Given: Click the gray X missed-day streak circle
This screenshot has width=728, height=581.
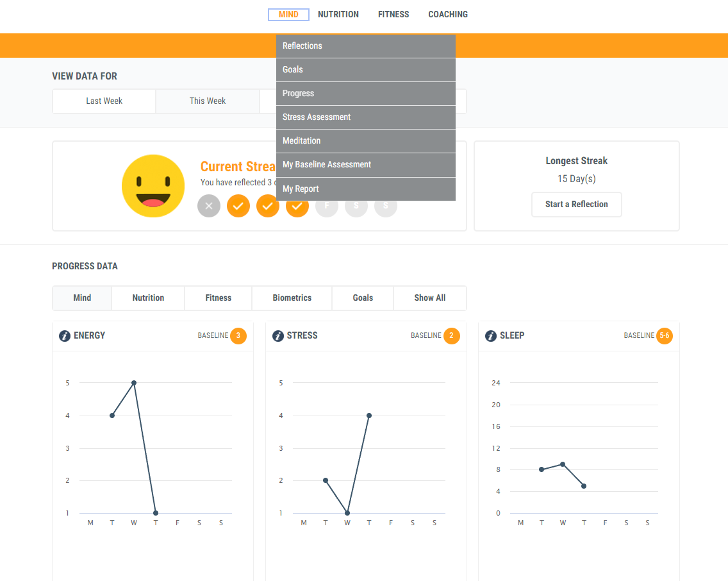Looking at the screenshot, I should [x=209, y=206].
